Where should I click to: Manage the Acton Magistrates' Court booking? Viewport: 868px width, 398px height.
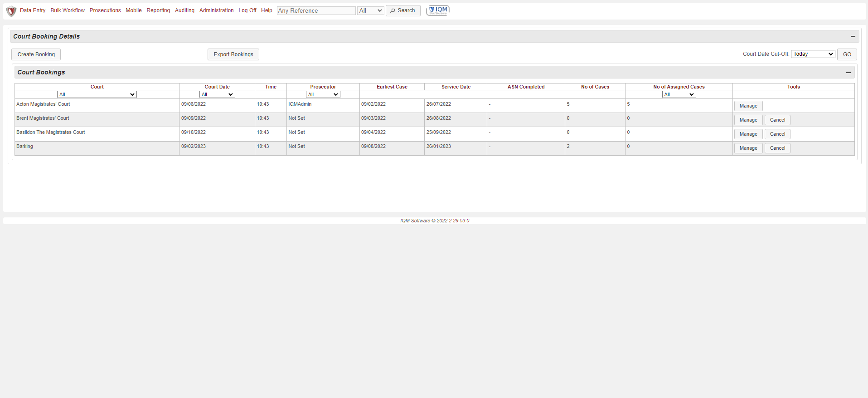(748, 106)
